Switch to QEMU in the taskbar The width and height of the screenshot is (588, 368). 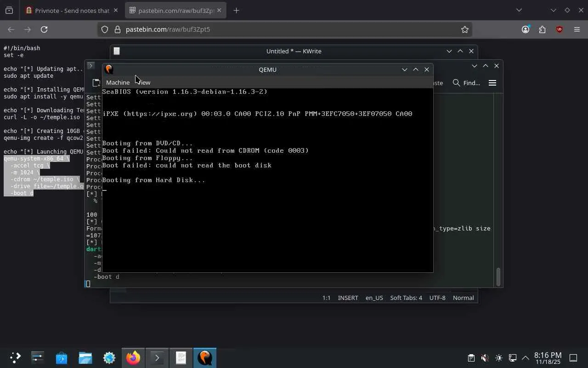(x=205, y=357)
